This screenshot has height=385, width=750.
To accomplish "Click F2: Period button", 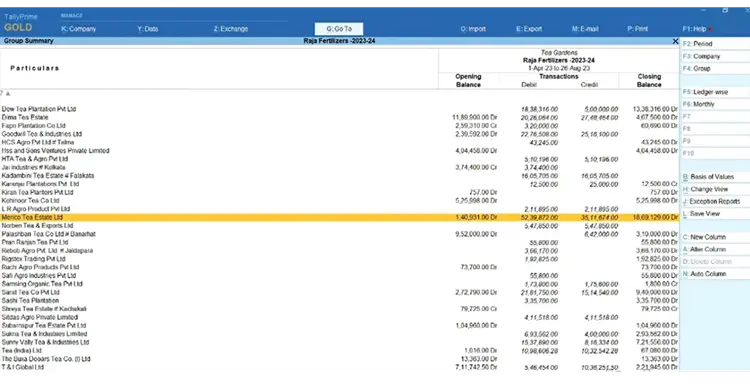I will 715,44.
